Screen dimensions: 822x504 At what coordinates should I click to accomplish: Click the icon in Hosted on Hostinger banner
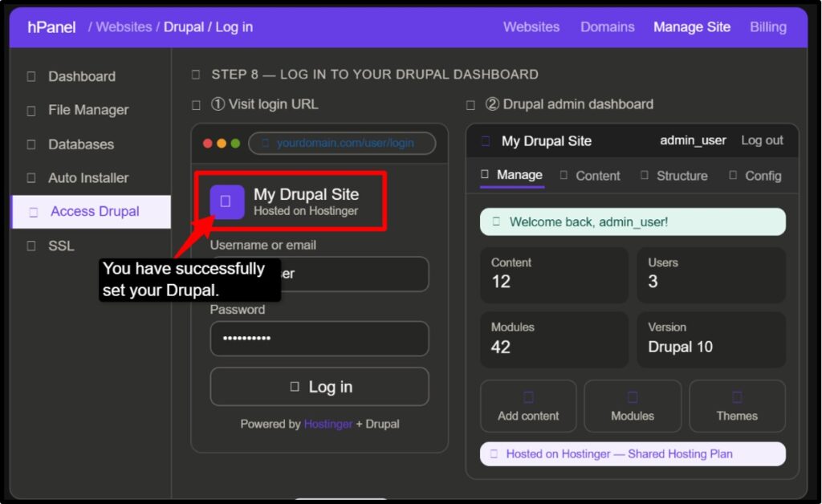pos(494,453)
